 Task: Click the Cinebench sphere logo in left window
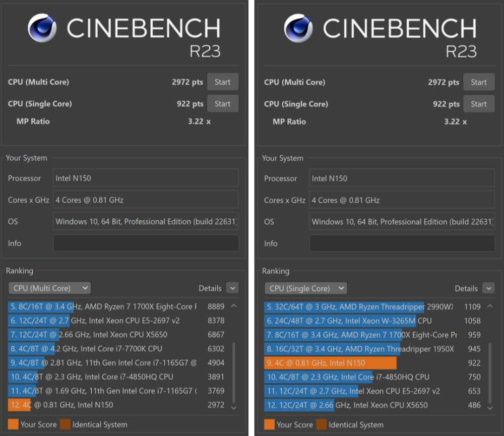42,28
